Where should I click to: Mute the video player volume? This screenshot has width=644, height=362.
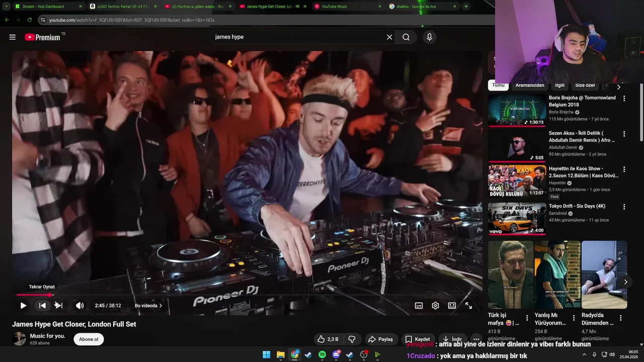(80, 306)
